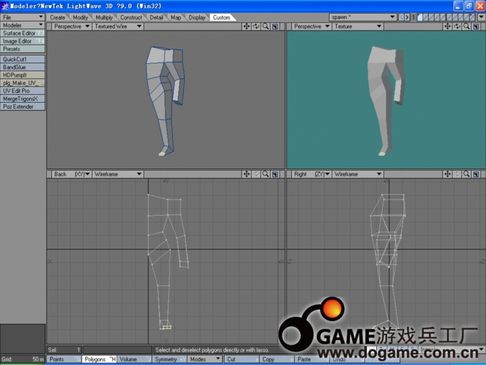486x365 pixels.
Task: Open the Surface Editor
Action: coord(22,33)
